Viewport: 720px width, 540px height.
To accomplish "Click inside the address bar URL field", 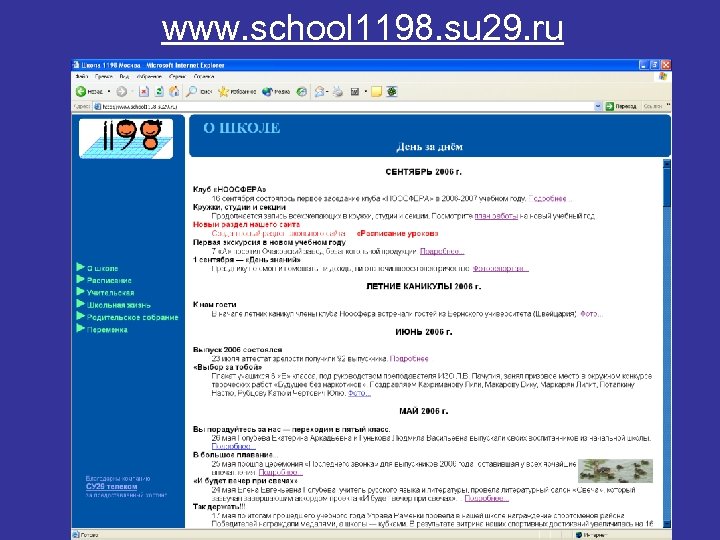I will pos(344,107).
